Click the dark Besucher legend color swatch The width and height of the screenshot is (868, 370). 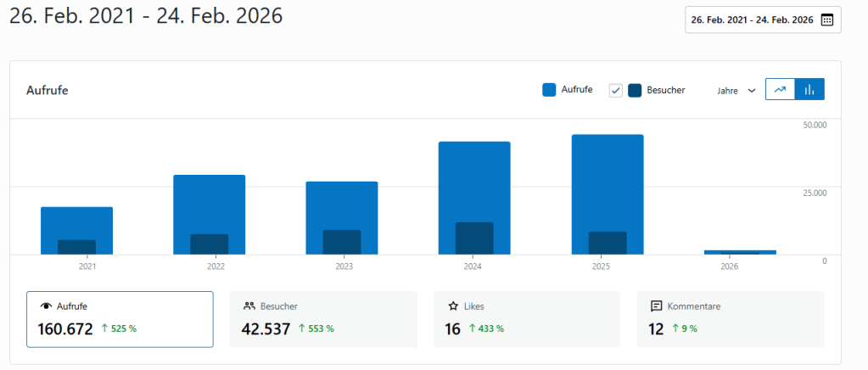[635, 90]
